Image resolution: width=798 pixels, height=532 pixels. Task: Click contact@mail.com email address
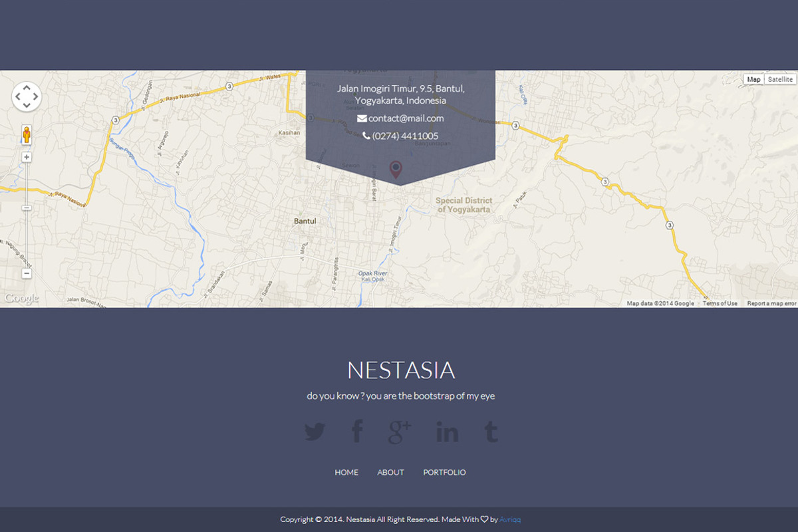[406, 118]
